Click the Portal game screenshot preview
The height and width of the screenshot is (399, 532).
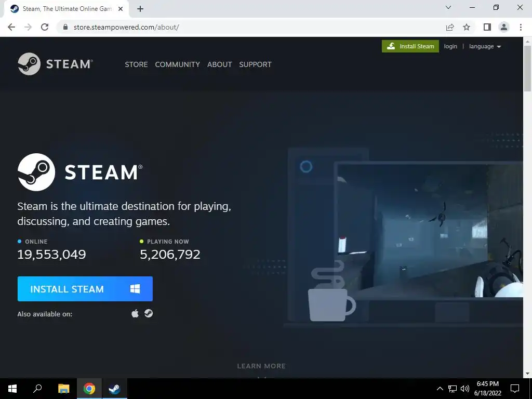(430, 231)
